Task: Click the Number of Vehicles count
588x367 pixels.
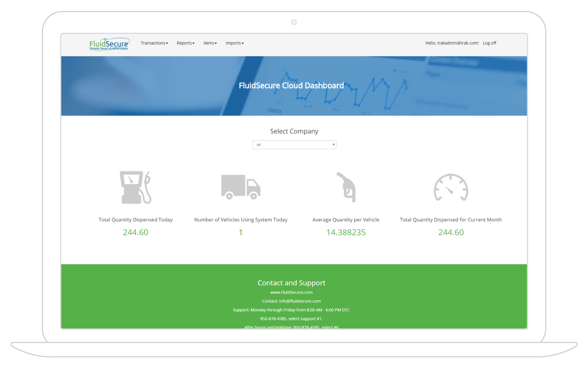Action: 240,232
